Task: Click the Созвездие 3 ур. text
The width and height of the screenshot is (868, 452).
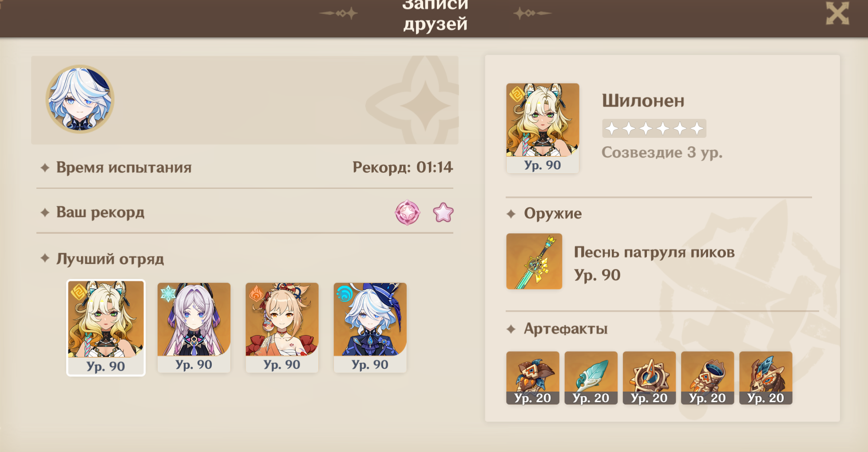Action: coord(662,152)
